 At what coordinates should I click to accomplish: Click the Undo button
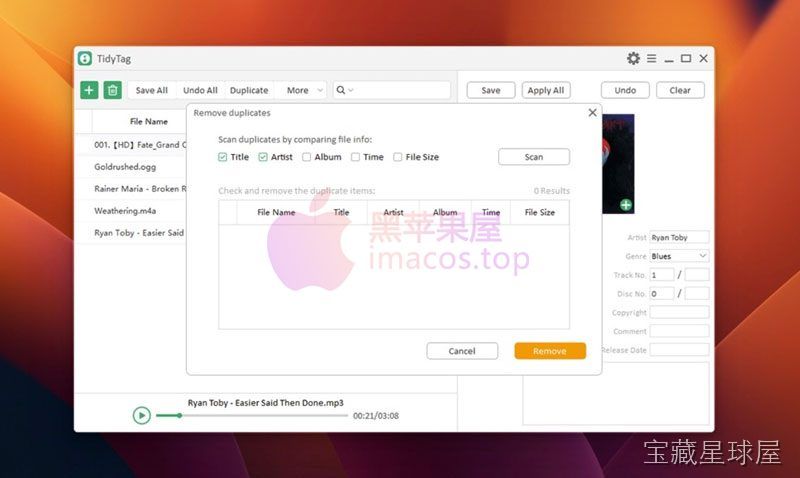pos(625,90)
